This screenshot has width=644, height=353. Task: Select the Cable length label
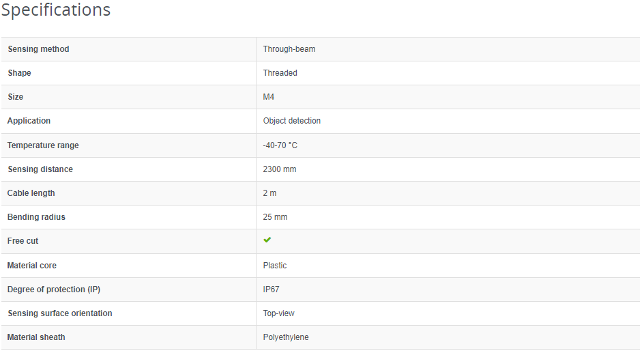pos(31,193)
